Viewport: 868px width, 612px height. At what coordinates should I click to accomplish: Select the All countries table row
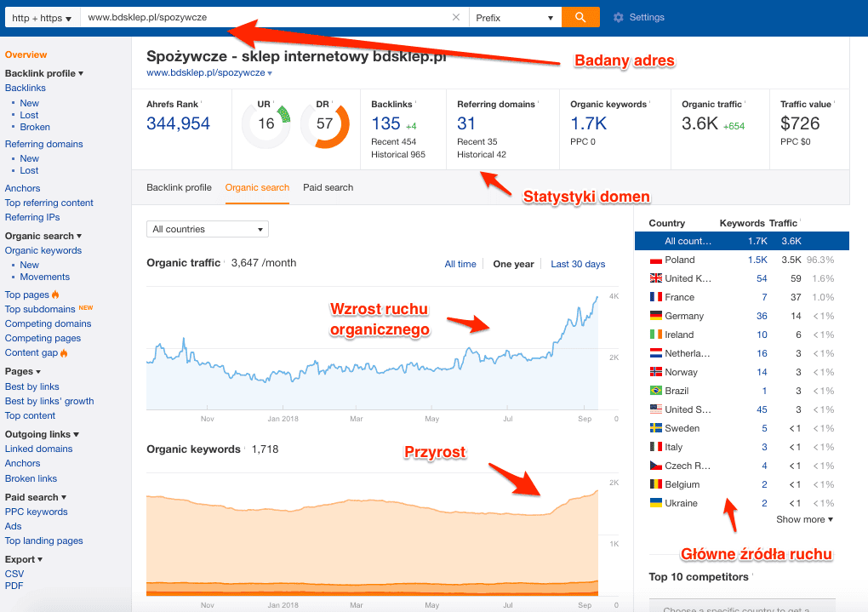click(742, 241)
